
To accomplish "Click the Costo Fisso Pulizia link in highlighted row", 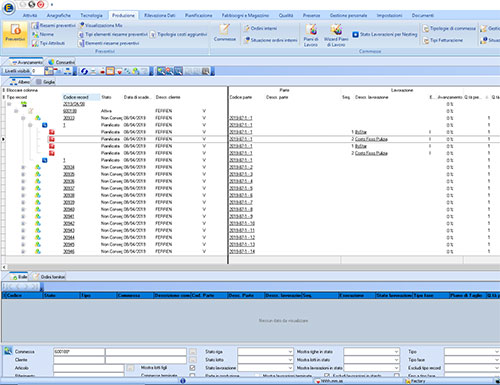I will (371, 139).
